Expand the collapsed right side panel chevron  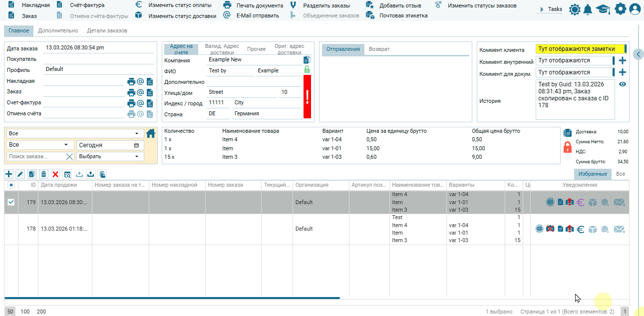(x=638, y=54)
